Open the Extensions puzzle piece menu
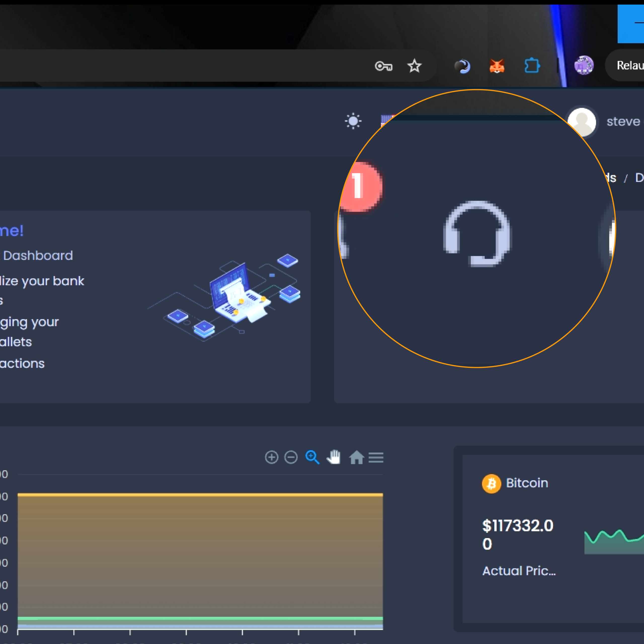The height and width of the screenshot is (644, 644). [x=532, y=65]
